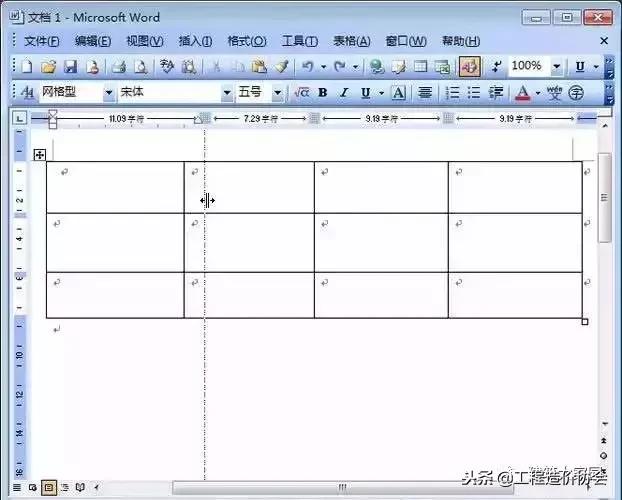Toggle show/hide formatting marks
The height and width of the screenshot is (500, 622).
(496, 67)
